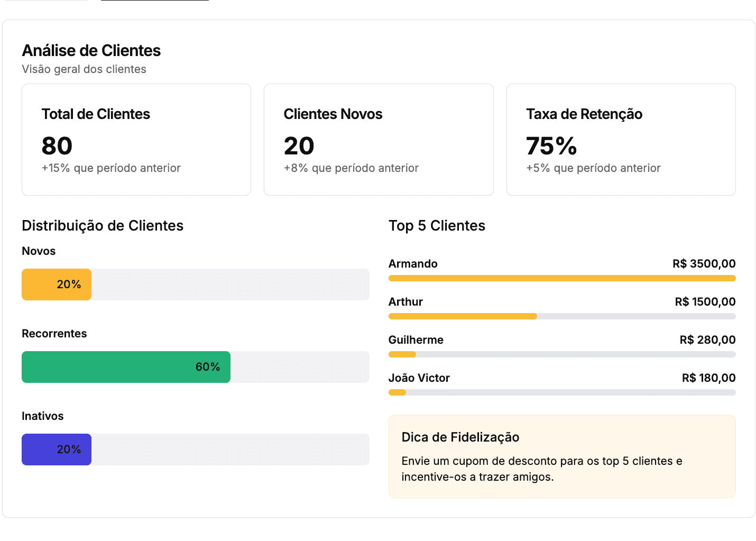
Task: Click the yellow Novos 20% bar
Action: coord(57,285)
